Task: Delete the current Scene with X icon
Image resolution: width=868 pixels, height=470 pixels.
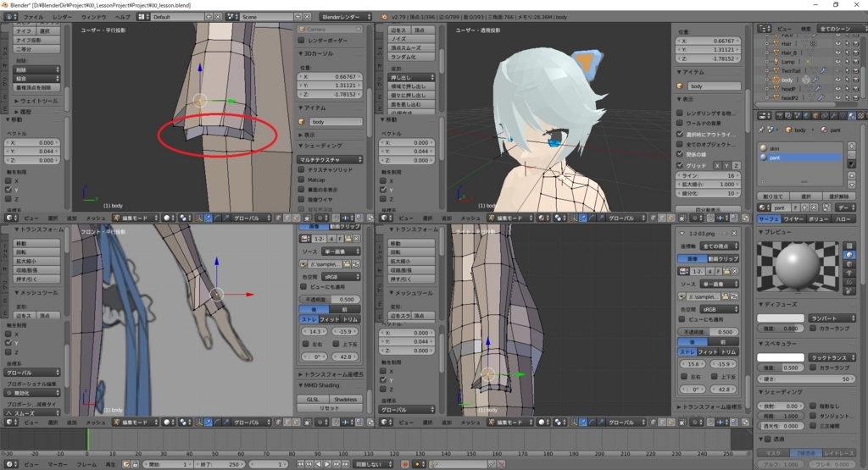Action: point(307,17)
